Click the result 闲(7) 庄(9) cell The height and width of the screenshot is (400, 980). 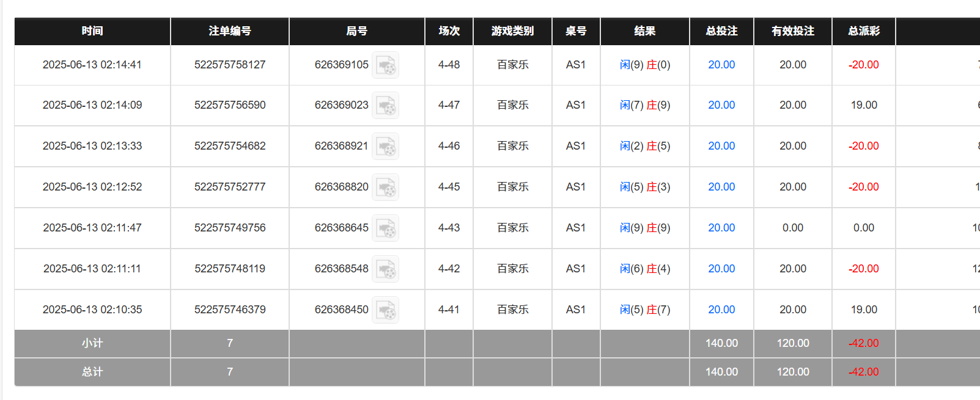click(x=645, y=105)
